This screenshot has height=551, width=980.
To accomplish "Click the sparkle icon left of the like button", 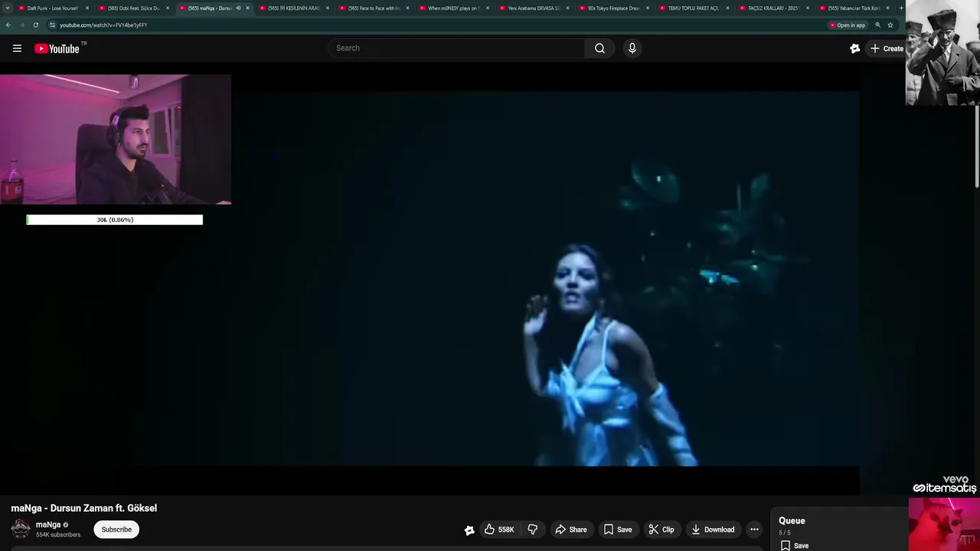I will pyautogui.click(x=469, y=530).
